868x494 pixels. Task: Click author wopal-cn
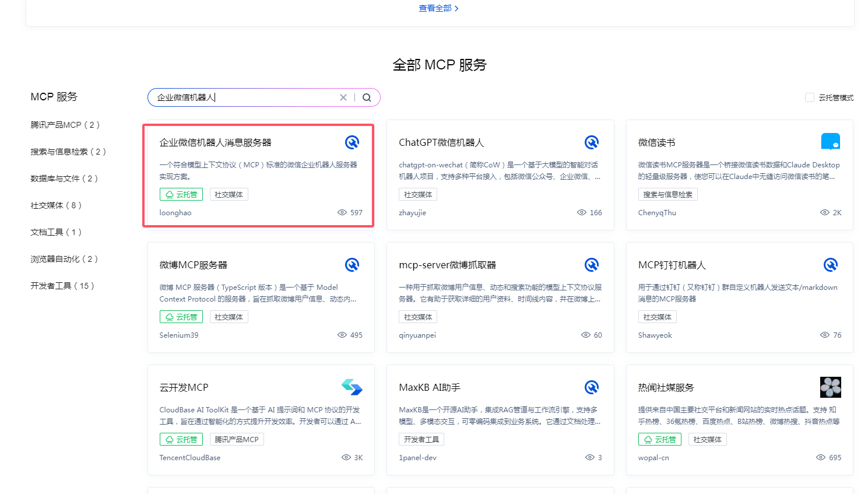(x=653, y=458)
